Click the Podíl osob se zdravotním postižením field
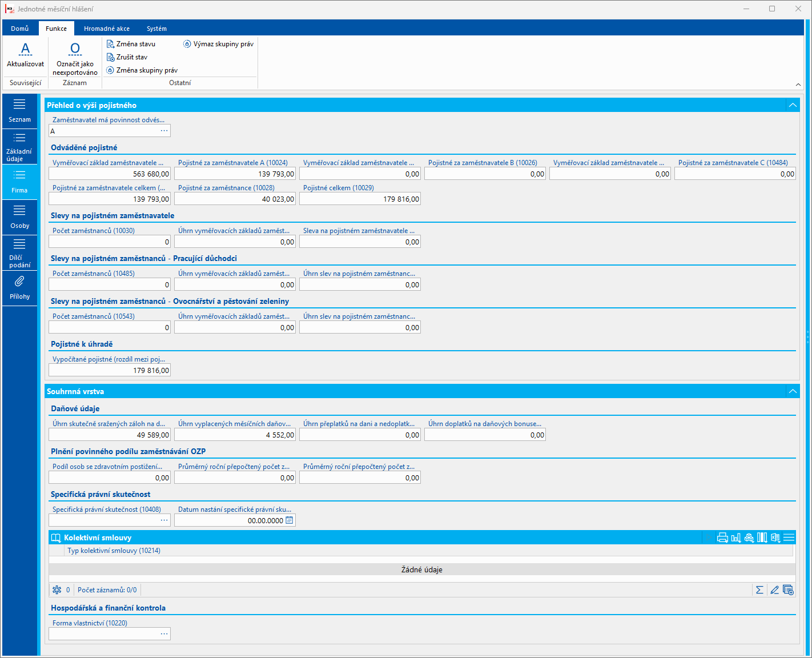Viewport: 812px width, 658px height. tap(110, 478)
